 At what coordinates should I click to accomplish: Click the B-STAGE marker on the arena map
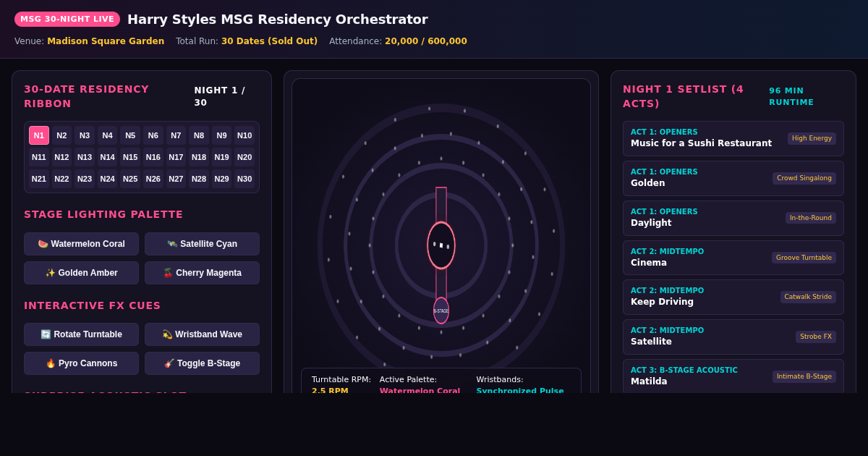pyautogui.click(x=441, y=311)
